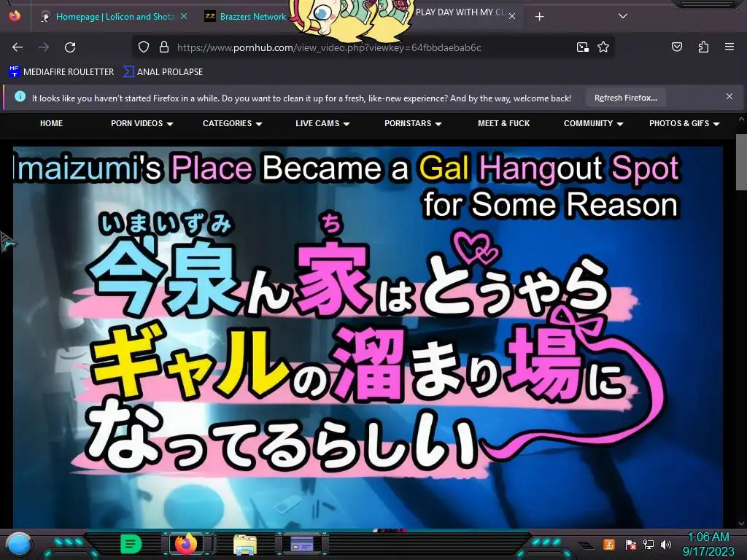This screenshot has width=747, height=560.
Task: Open the ANAL PROLAPSE bookmark
Action: pos(163,72)
